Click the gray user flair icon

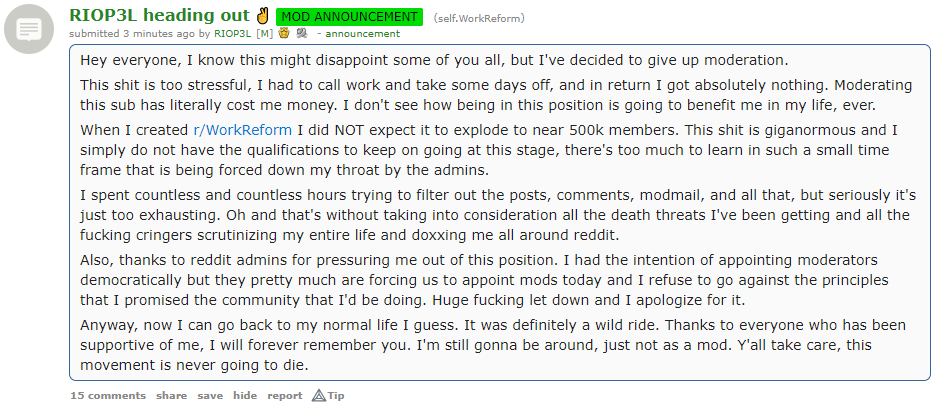click(x=302, y=33)
